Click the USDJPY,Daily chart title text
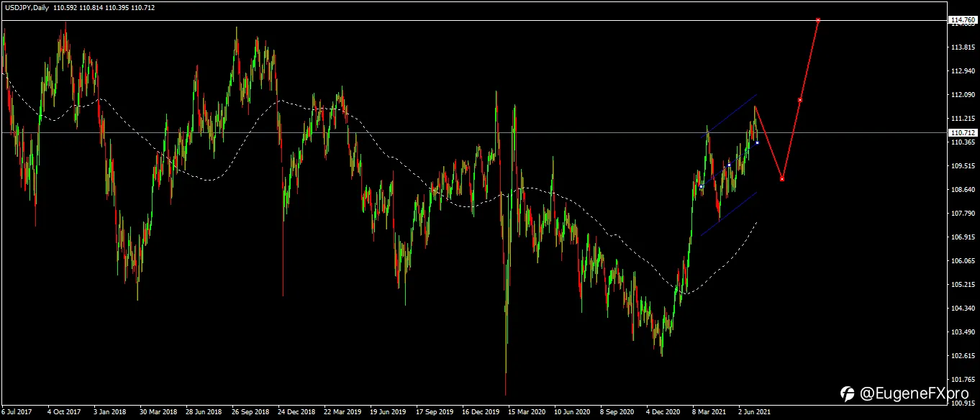 coord(26,7)
